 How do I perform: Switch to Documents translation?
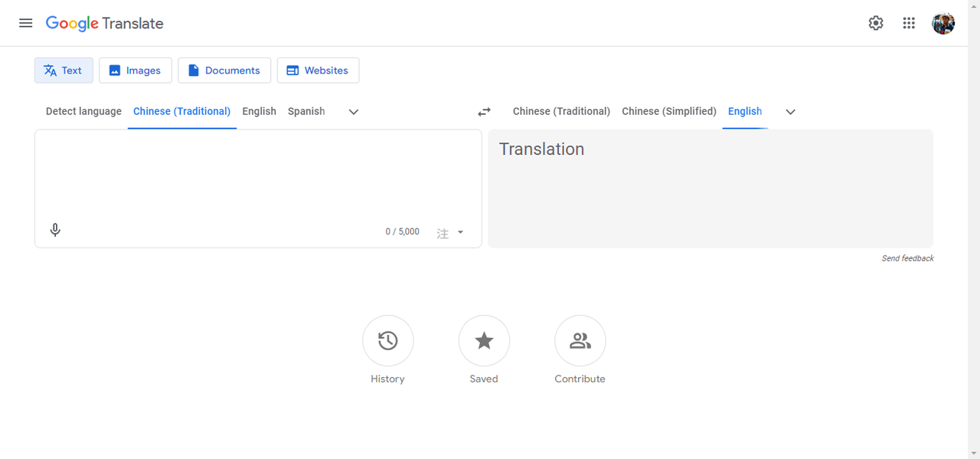224,70
